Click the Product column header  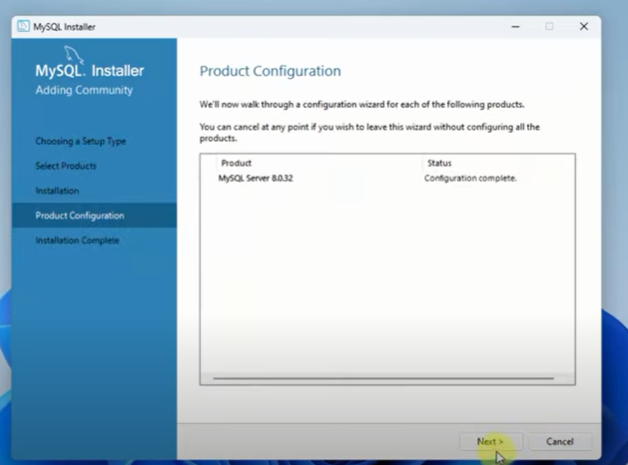[236, 163]
